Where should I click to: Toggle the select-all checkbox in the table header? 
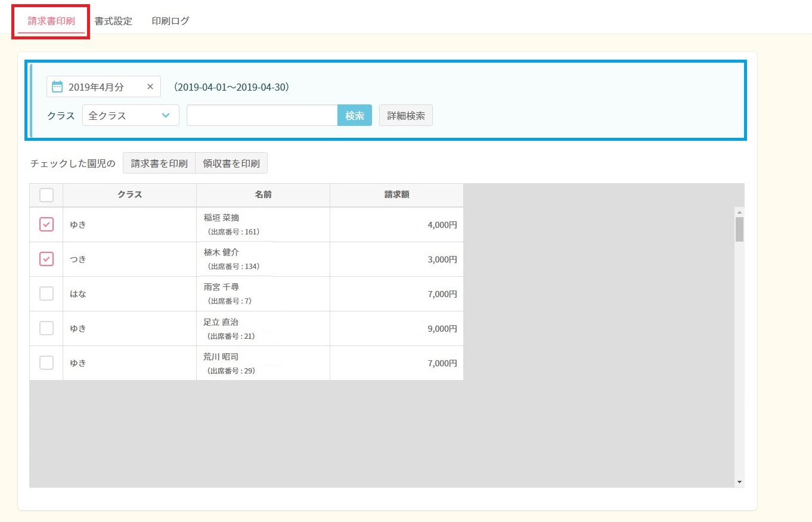point(47,195)
